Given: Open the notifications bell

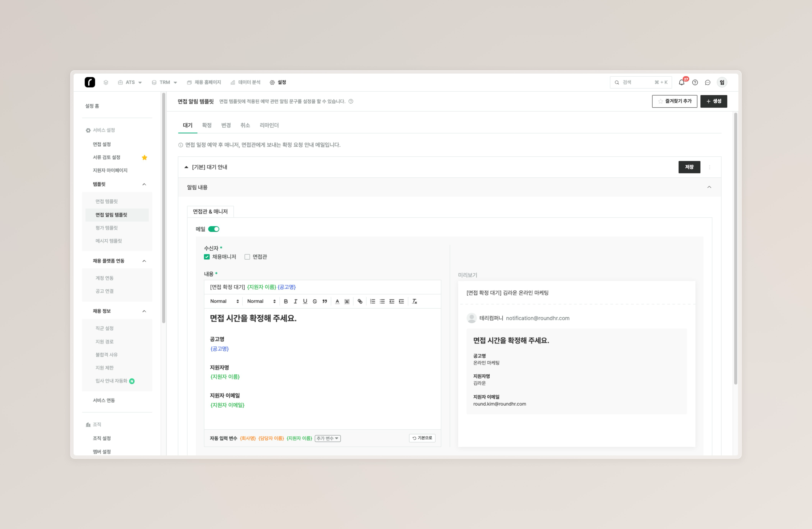Looking at the screenshot, I should coord(681,82).
